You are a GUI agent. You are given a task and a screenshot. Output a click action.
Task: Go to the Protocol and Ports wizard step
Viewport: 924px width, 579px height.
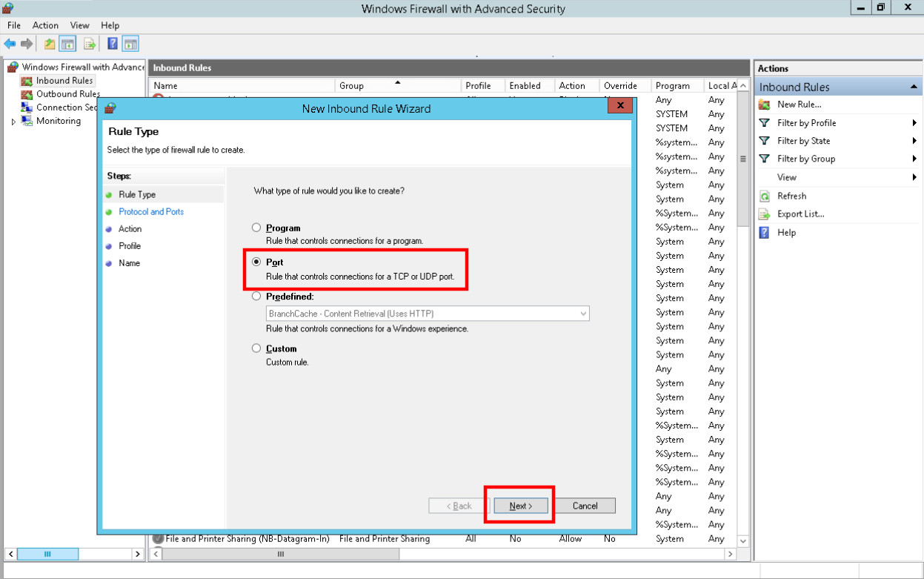tap(151, 212)
